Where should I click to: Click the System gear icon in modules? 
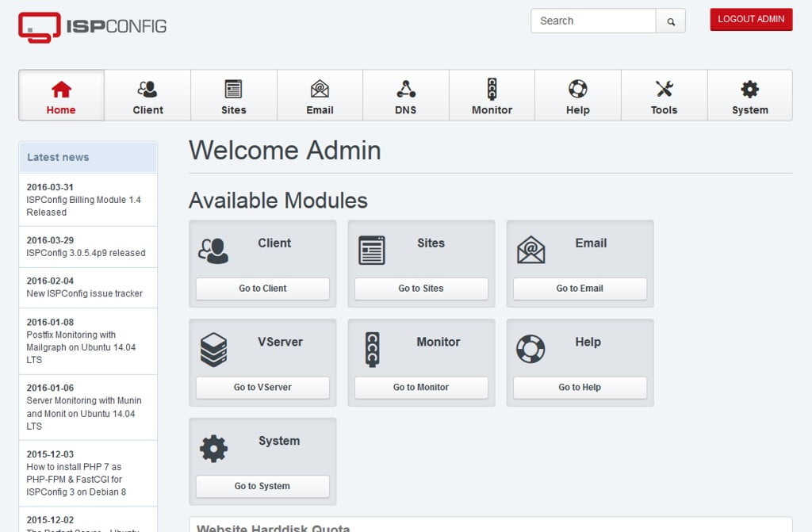point(213,449)
